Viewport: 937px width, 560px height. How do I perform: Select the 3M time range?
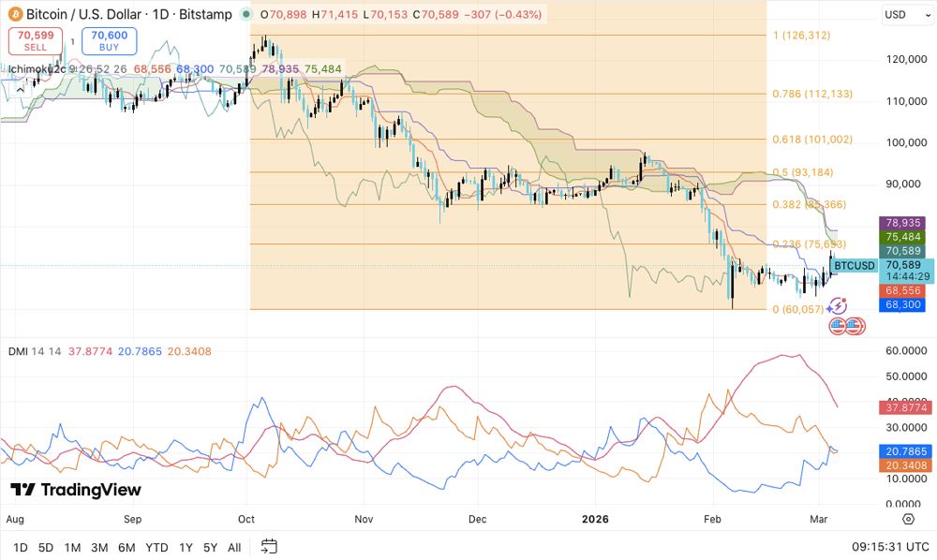(99, 547)
